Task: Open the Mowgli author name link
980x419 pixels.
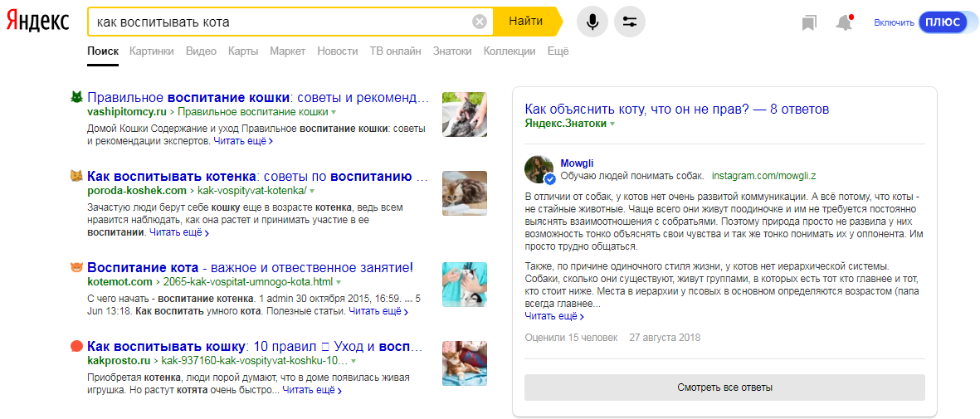Action: point(575,163)
